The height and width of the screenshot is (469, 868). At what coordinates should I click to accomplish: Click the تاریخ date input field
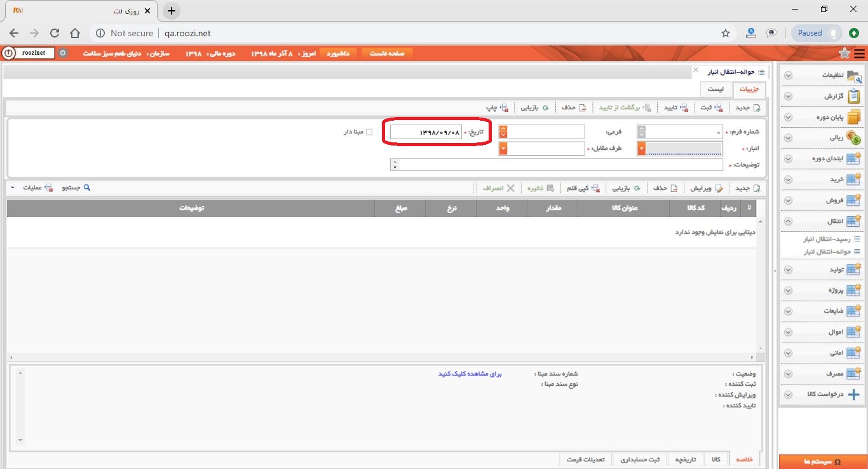coord(426,132)
